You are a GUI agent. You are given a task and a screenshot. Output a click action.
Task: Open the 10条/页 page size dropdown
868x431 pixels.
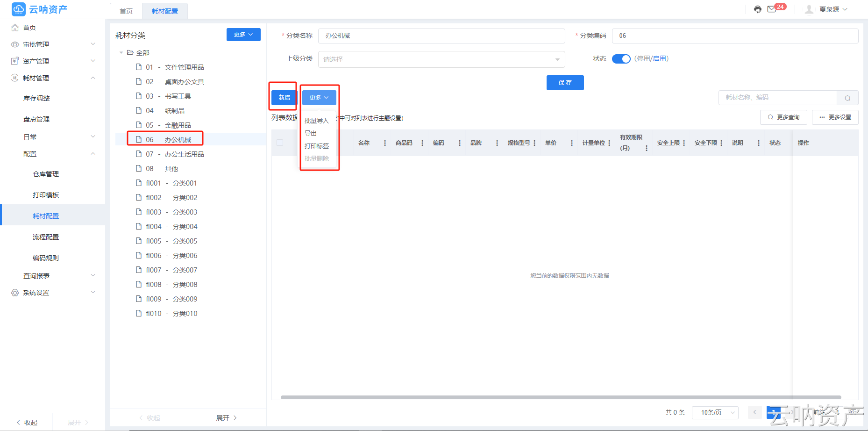click(x=715, y=412)
